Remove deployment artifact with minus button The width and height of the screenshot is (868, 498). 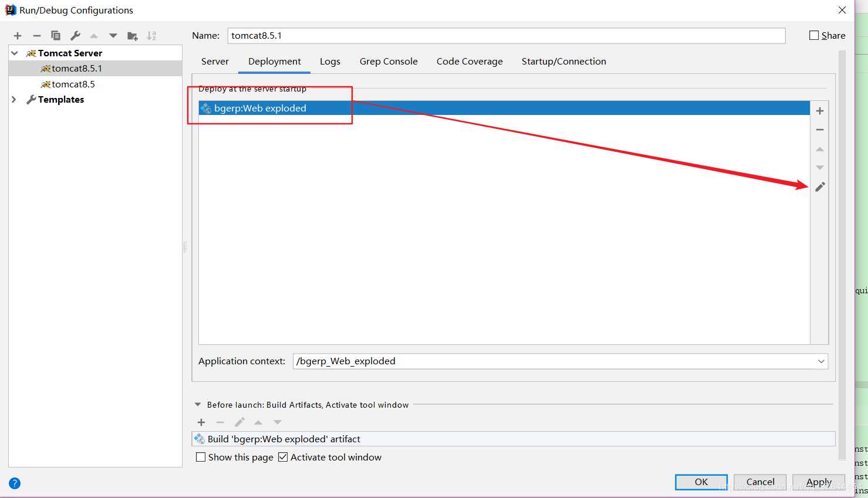(x=820, y=130)
